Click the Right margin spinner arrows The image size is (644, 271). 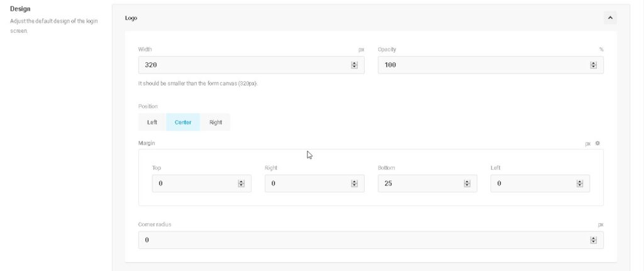(x=354, y=184)
